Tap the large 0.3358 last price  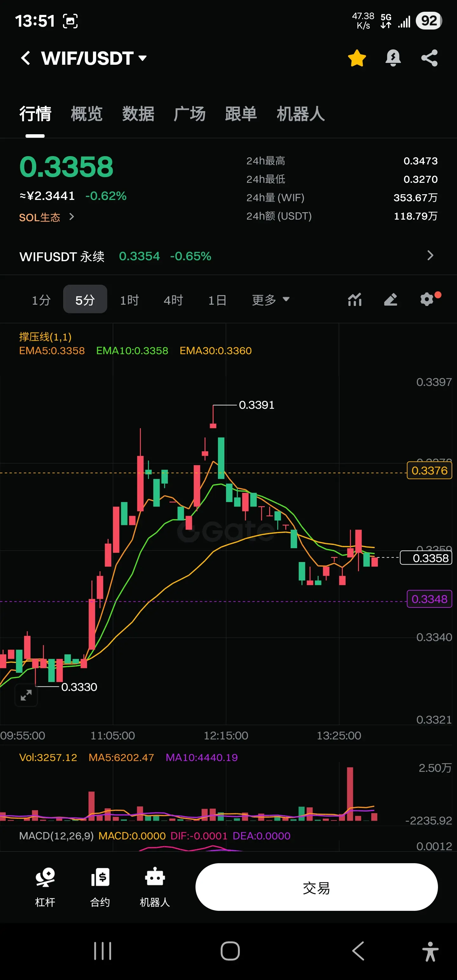(x=66, y=167)
